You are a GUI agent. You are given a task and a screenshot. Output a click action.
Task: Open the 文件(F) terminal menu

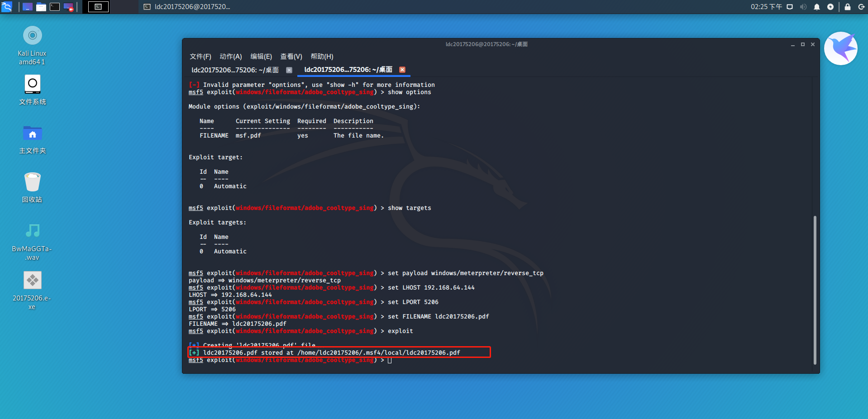200,57
